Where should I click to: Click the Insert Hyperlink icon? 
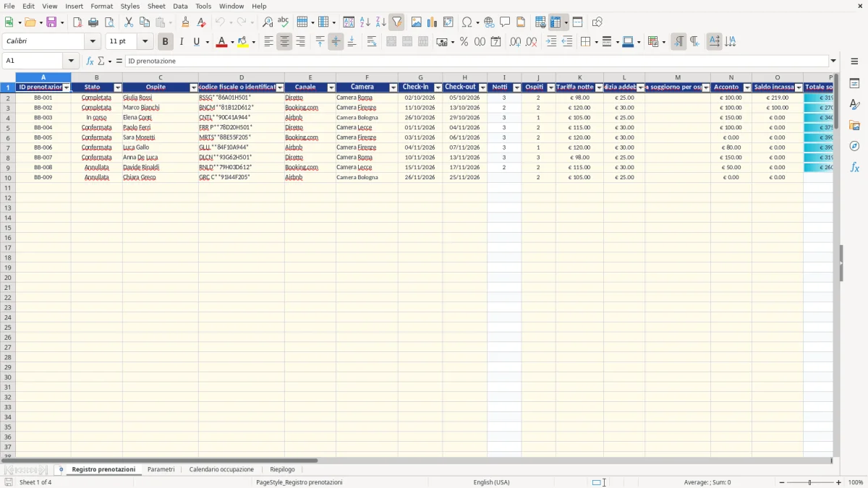(x=490, y=22)
